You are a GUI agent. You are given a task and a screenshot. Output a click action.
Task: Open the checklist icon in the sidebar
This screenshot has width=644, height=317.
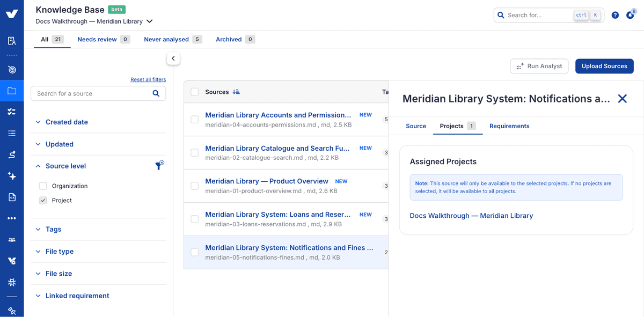tap(12, 112)
